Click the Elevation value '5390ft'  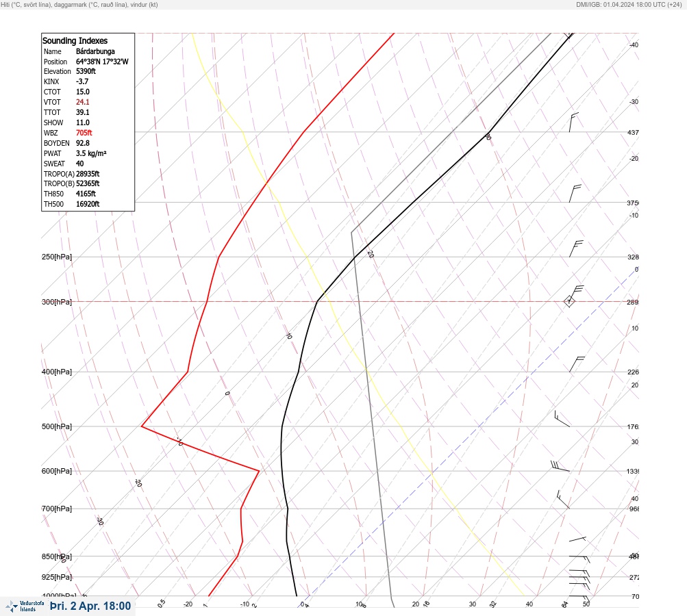pos(86,71)
